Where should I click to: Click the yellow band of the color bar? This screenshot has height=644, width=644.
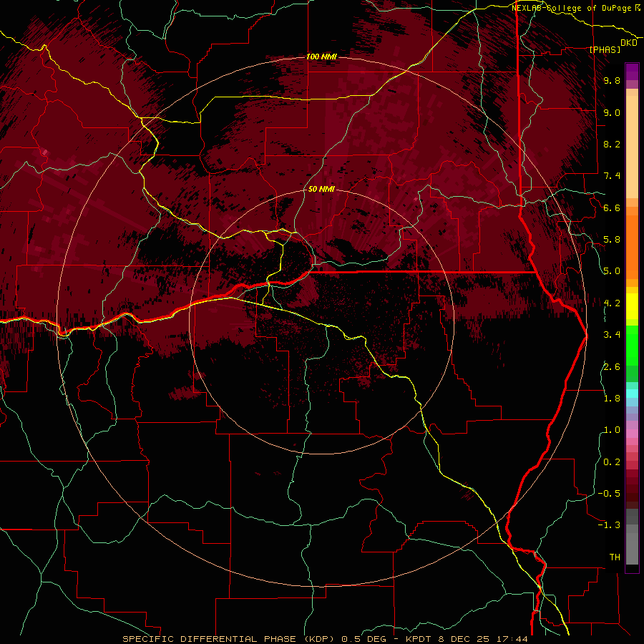click(632, 306)
